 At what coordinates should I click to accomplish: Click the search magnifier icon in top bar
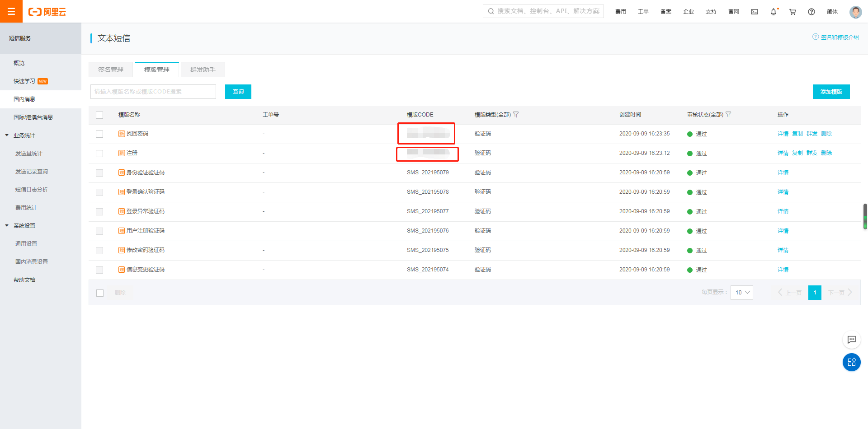point(491,11)
